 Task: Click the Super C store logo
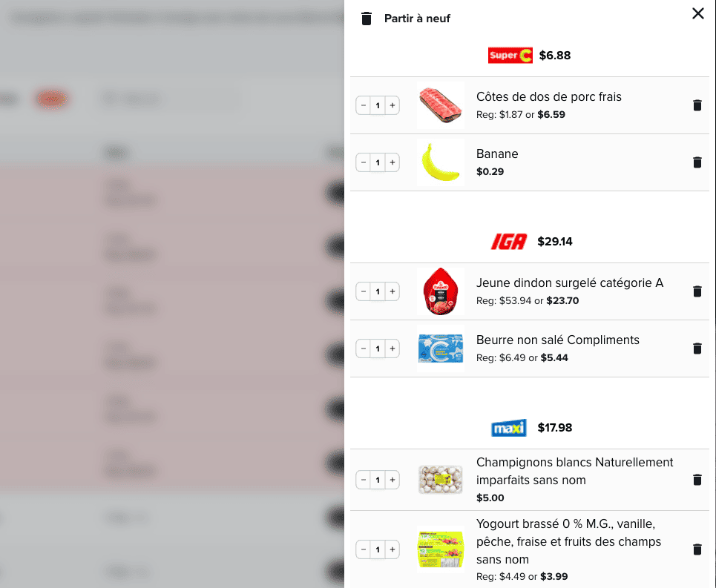click(510, 55)
